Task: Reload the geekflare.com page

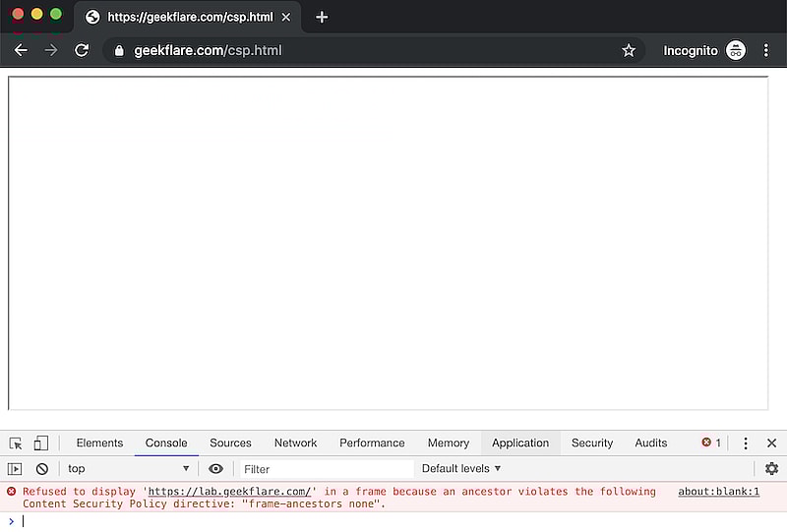Action: coord(82,50)
